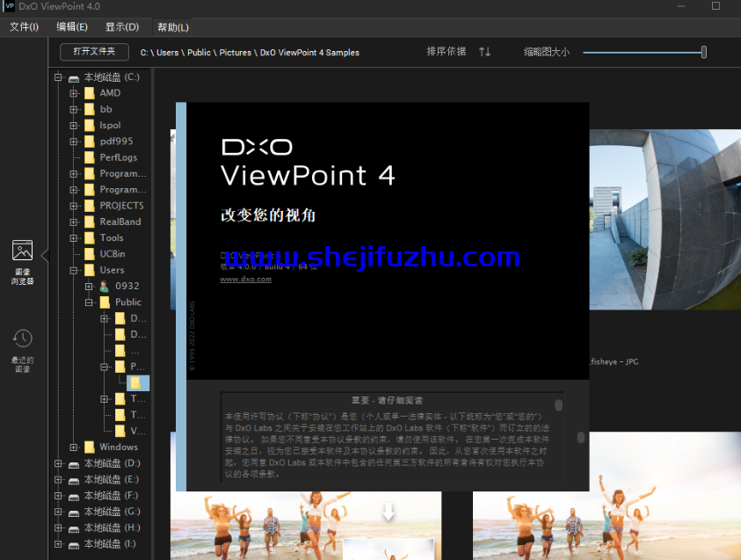This screenshot has height=560, width=741.
Task: Select the pdf995 folder icon
Action: [90, 142]
